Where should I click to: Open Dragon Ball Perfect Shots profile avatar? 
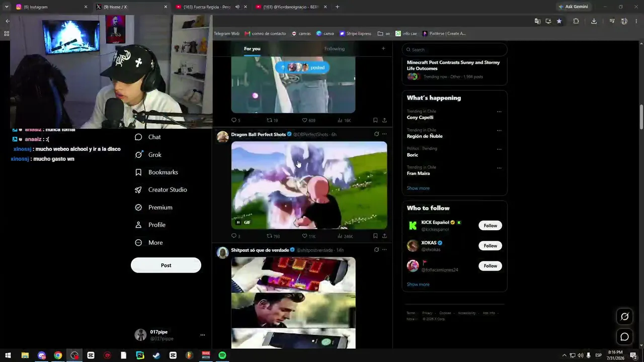pos(222,137)
